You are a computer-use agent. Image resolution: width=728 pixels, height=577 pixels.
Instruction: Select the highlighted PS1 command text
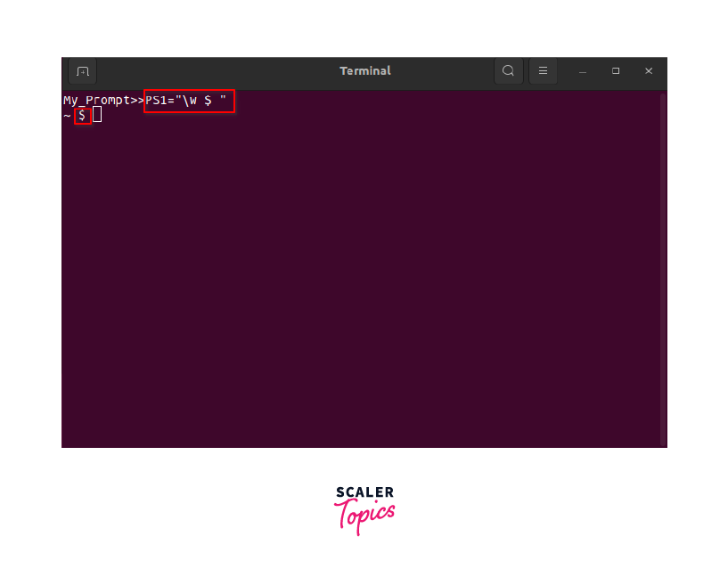pyautogui.click(x=189, y=101)
